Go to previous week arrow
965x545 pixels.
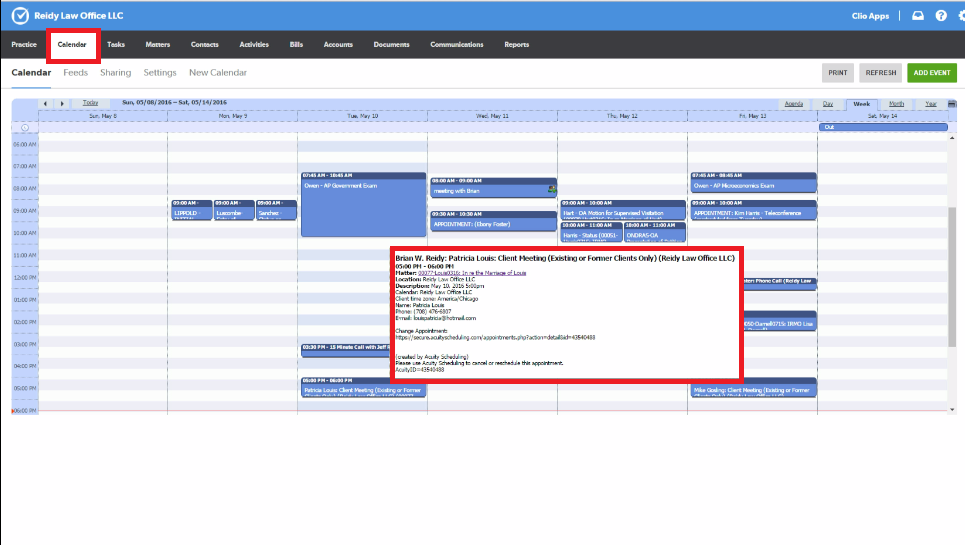point(45,103)
